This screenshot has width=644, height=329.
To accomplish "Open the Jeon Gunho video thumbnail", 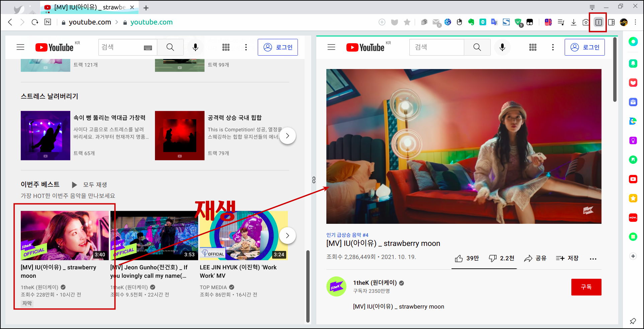I will (154, 236).
